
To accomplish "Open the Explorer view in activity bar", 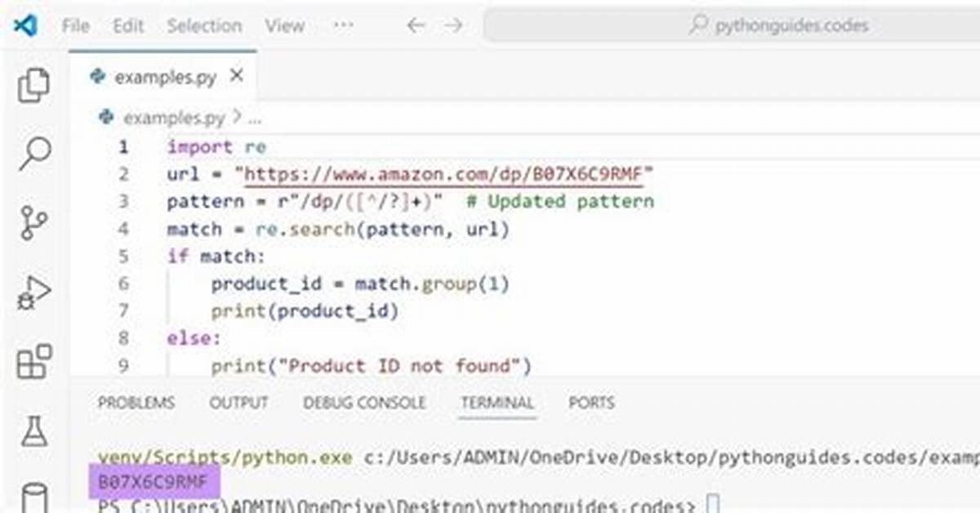I will 33,85.
